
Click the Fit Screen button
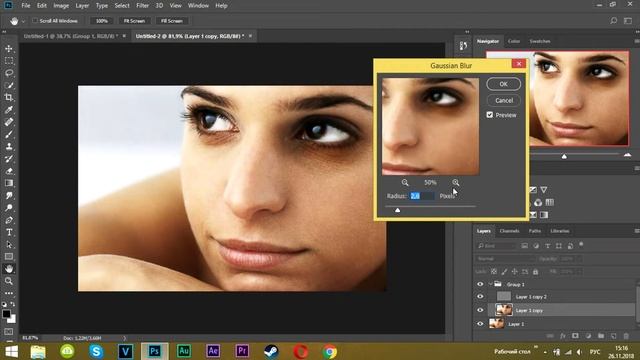134,21
